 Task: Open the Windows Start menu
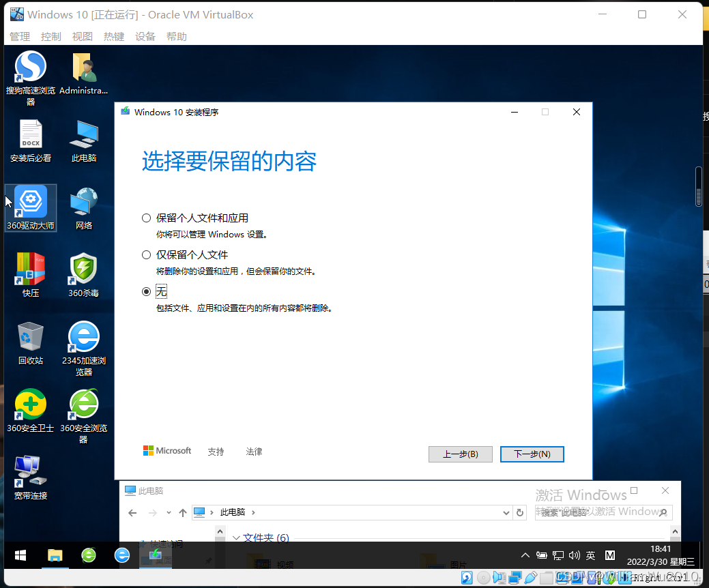tap(20, 555)
